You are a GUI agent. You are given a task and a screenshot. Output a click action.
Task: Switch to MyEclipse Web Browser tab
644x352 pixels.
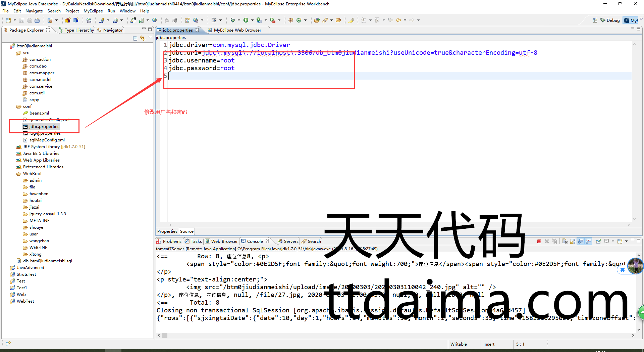(237, 30)
